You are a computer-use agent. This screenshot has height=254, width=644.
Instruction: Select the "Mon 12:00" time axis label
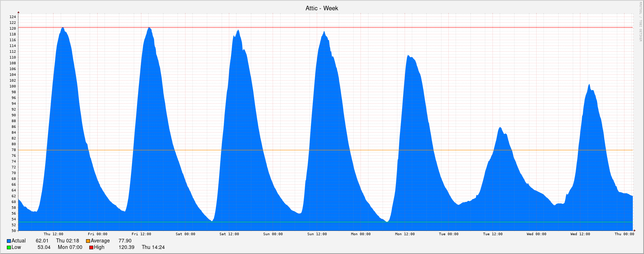(405, 234)
